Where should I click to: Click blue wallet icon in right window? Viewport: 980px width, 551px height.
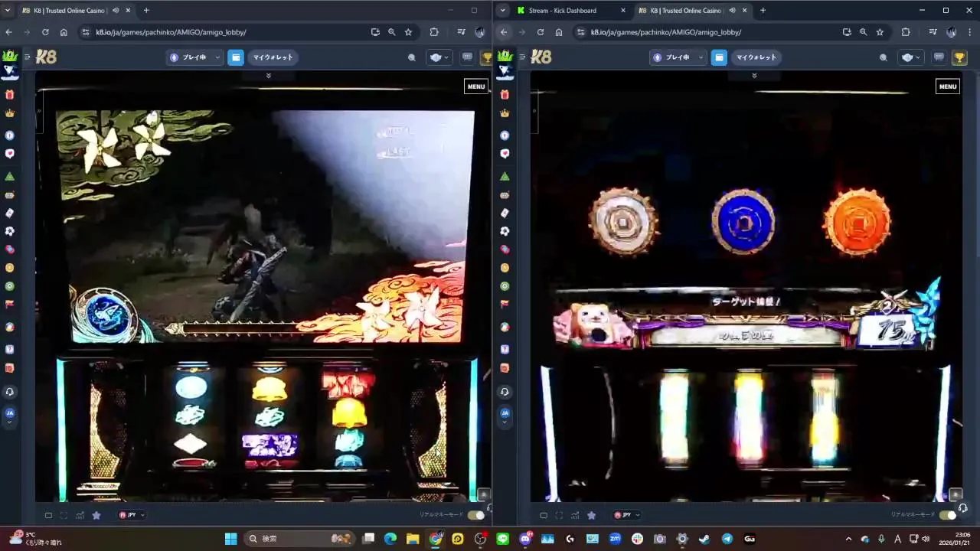(719, 57)
